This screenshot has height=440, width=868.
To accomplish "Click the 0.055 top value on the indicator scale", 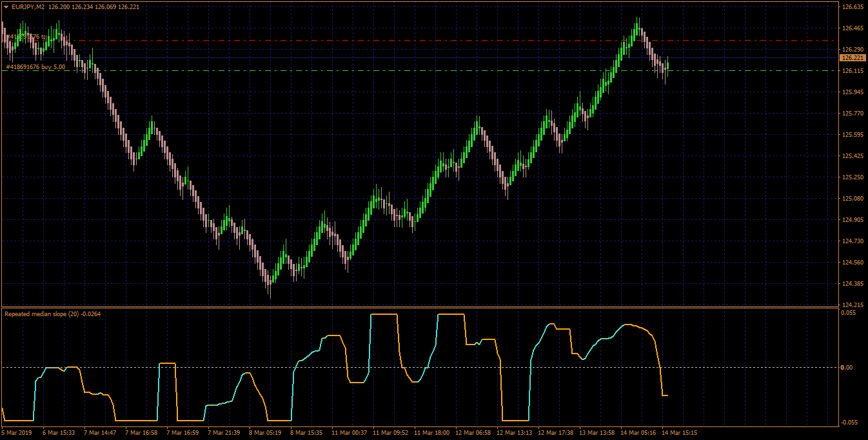I will 849,312.
